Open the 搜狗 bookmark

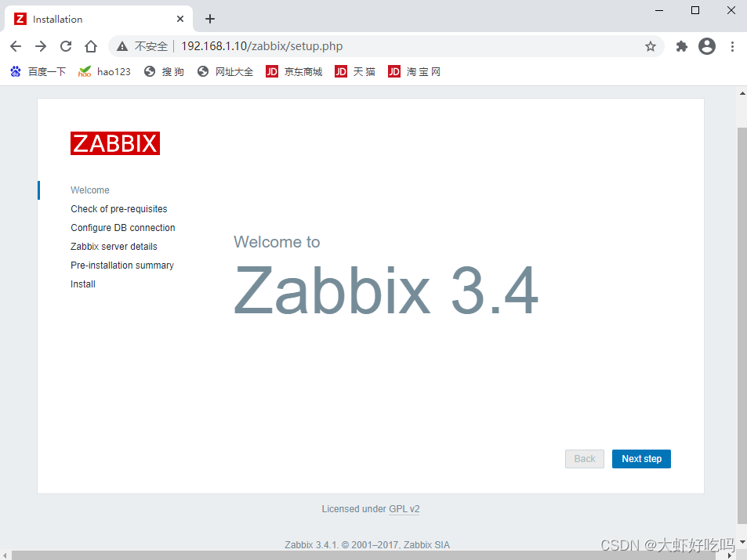pos(164,72)
